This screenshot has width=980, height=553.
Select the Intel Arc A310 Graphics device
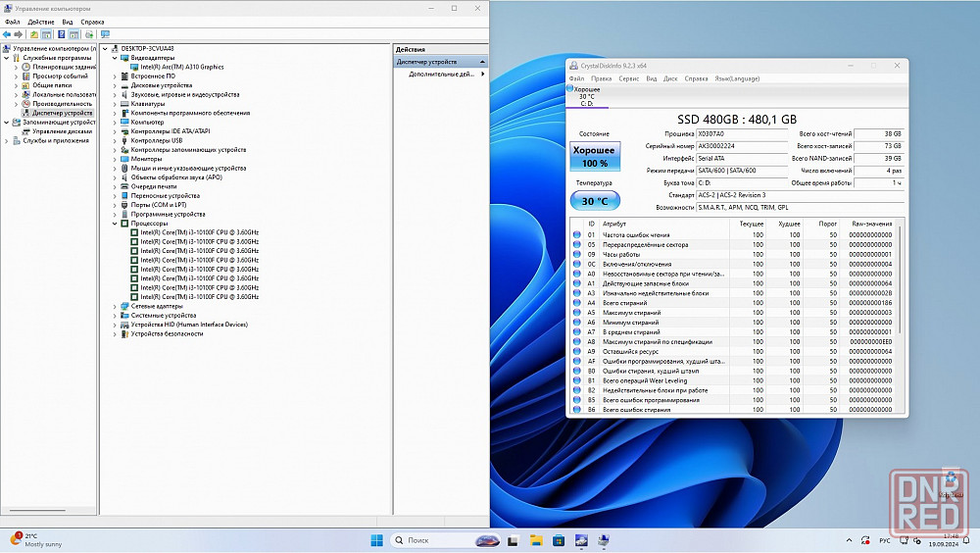tap(182, 67)
